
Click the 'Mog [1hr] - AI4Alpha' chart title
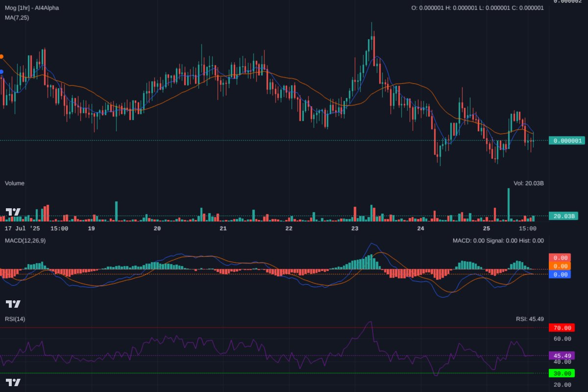(32, 8)
